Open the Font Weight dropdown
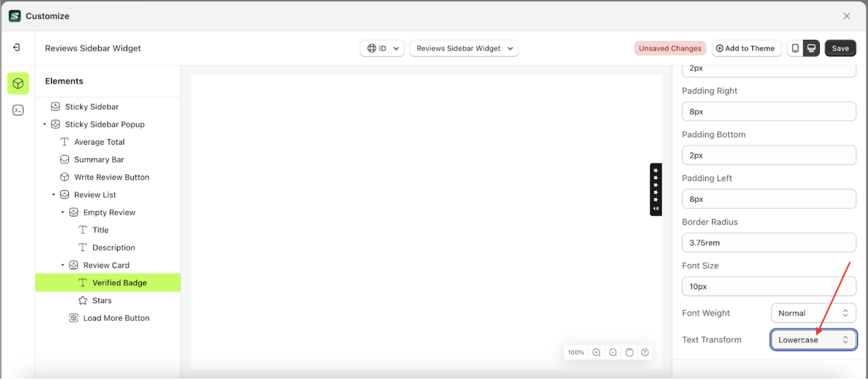The width and height of the screenshot is (868, 380). pos(813,313)
